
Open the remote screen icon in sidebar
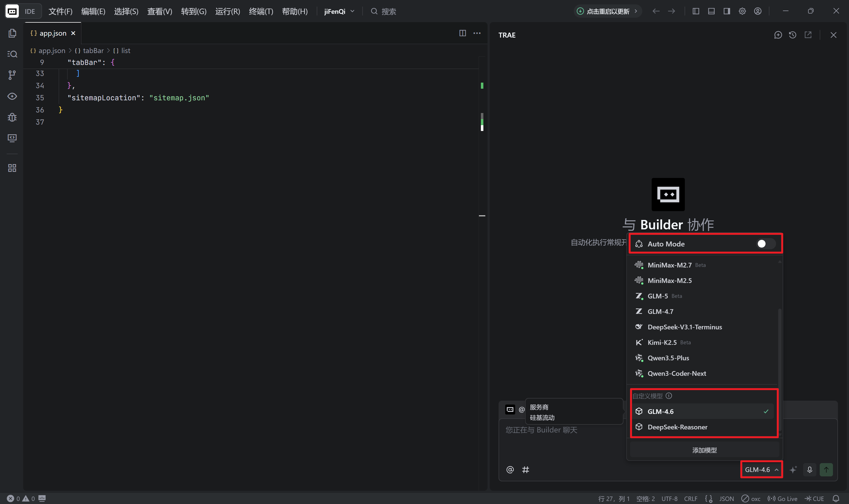tap(12, 138)
